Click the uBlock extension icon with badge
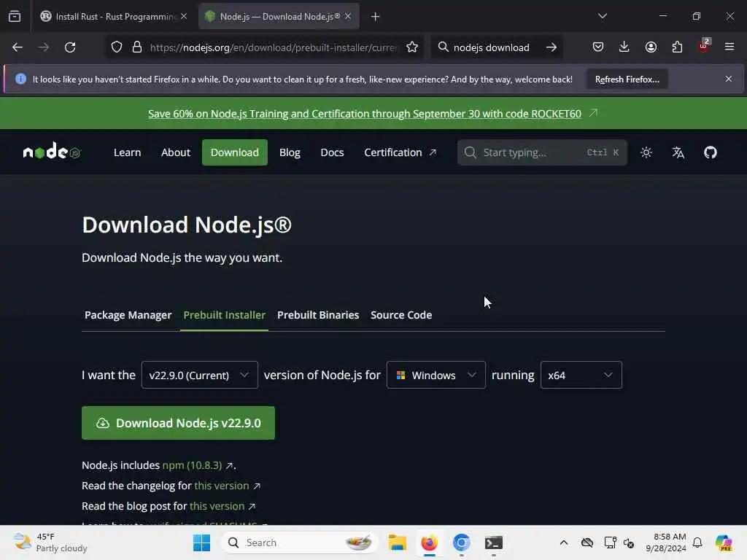This screenshot has width=747, height=560. (x=704, y=46)
